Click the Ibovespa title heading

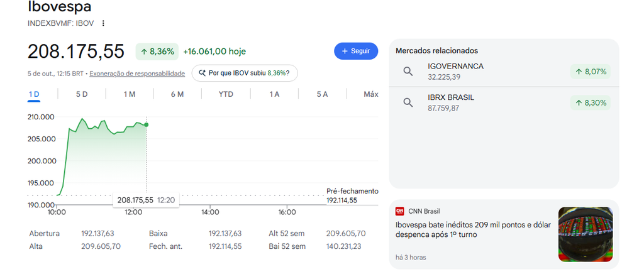coord(60,7)
